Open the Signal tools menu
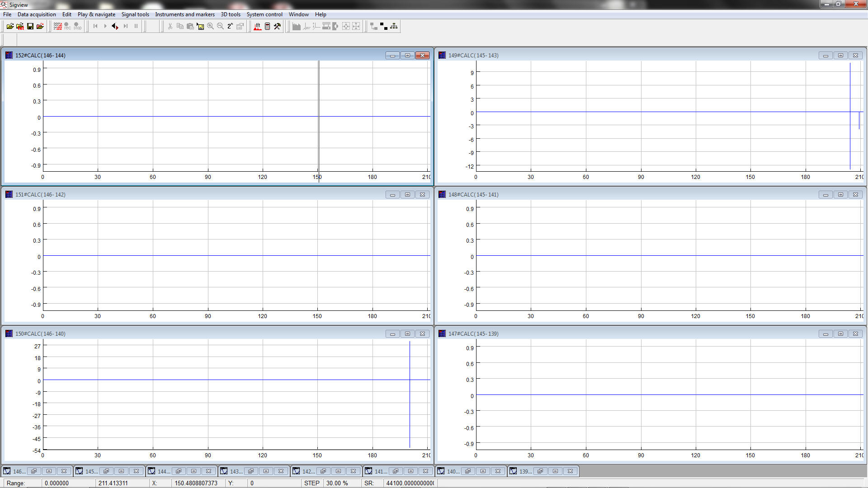Viewport: 868px width, 488px height. 135,14
